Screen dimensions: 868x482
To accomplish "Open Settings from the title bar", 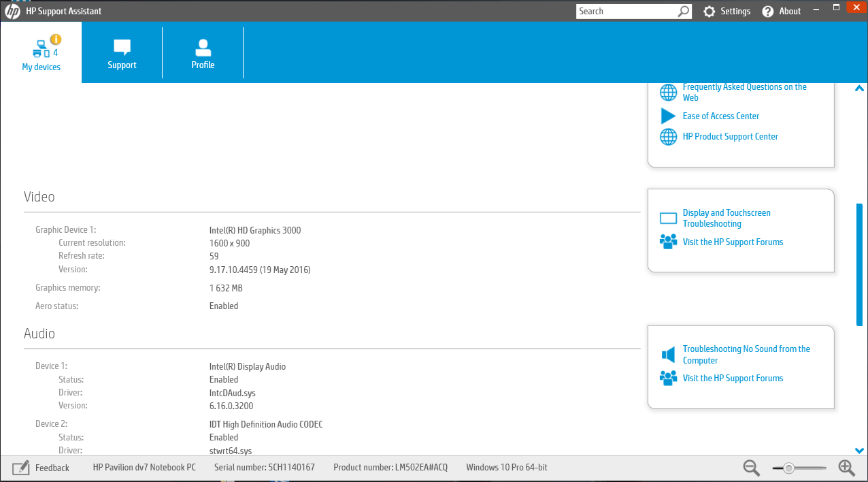I will tap(727, 12).
